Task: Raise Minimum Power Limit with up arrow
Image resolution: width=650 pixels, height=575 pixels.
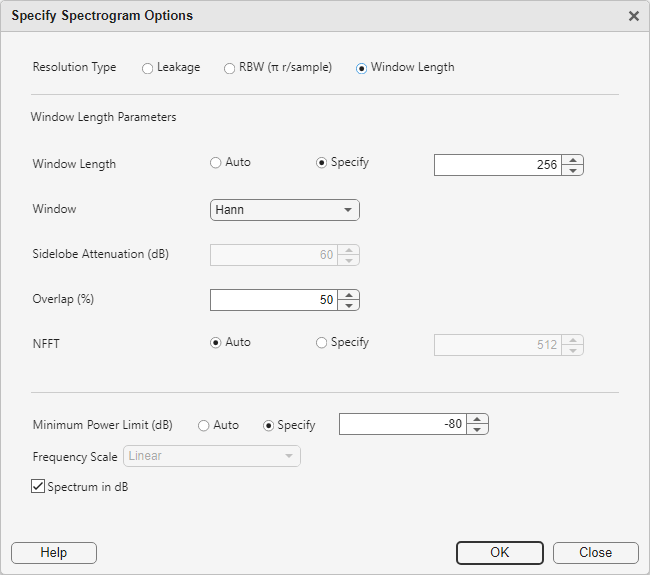Action: click(478, 419)
